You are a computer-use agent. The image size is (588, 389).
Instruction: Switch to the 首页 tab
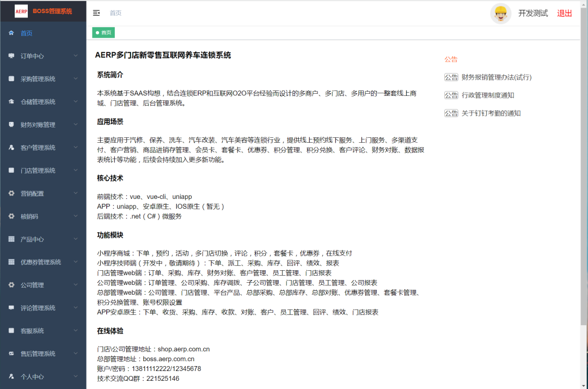point(103,32)
